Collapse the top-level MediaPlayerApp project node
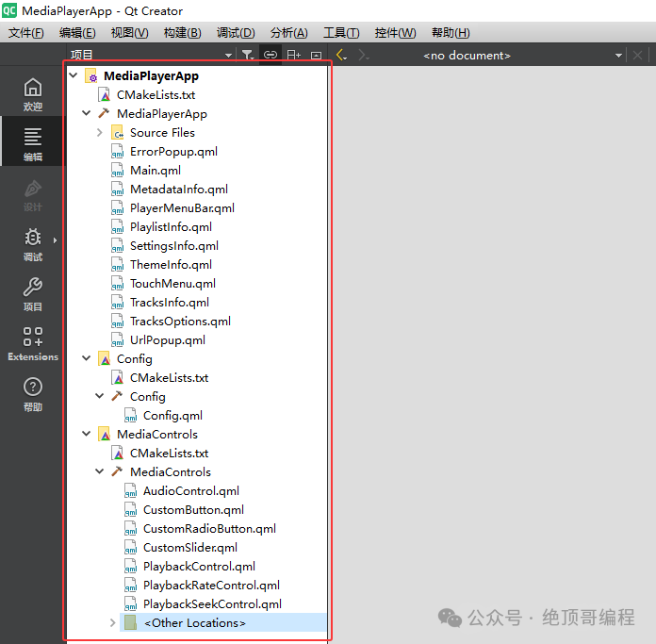The width and height of the screenshot is (656, 644). (74, 75)
